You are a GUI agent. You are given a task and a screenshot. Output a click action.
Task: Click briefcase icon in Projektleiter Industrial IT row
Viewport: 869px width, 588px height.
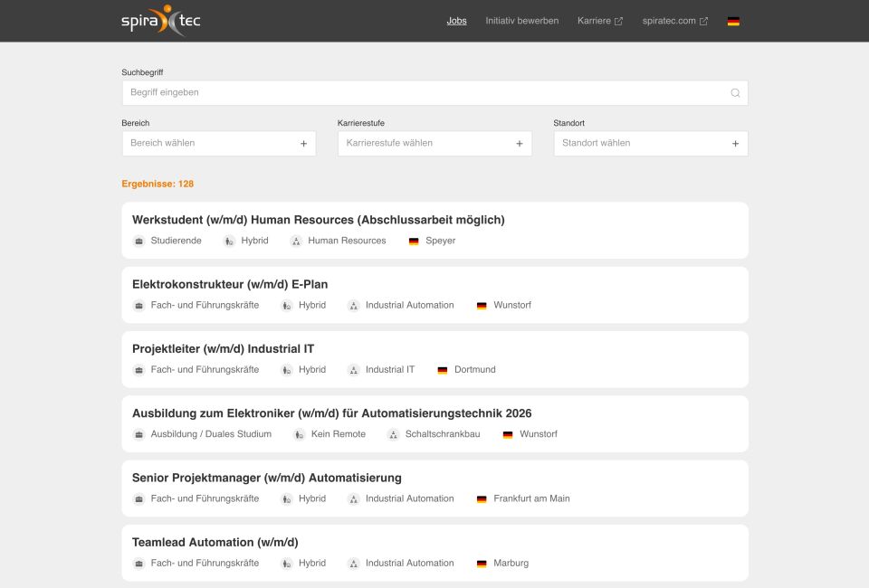point(139,370)
